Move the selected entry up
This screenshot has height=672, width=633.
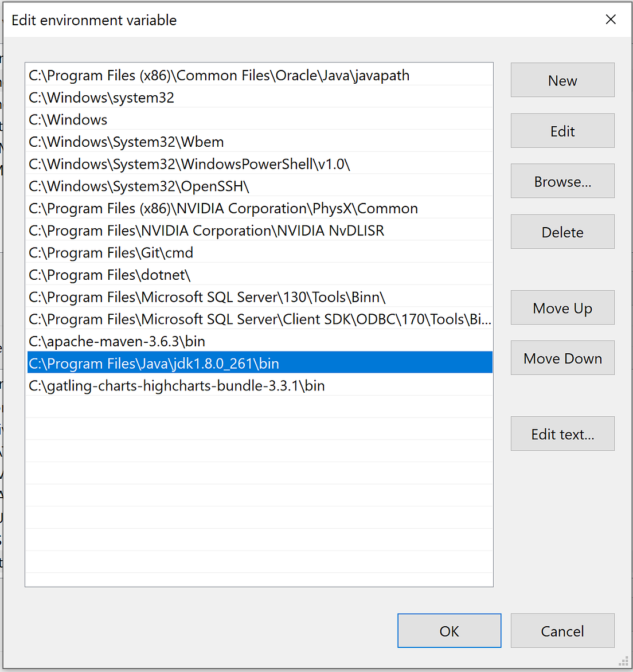point(561,307)
